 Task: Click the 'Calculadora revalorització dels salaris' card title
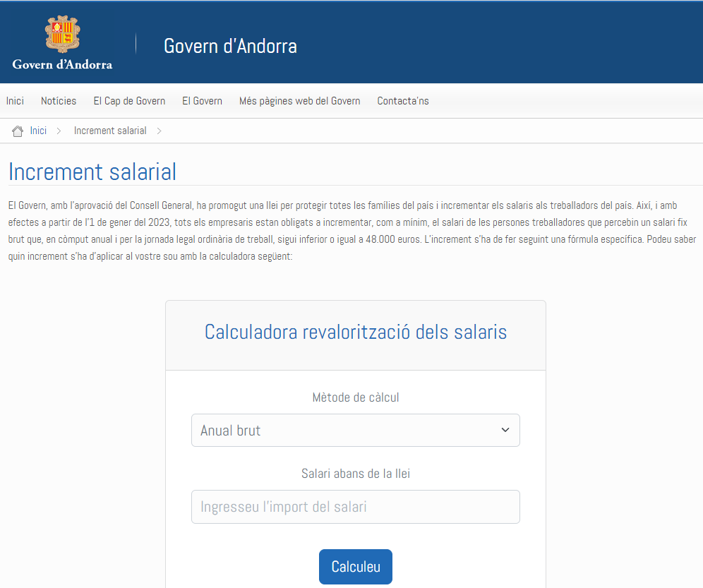coord(355,332)
